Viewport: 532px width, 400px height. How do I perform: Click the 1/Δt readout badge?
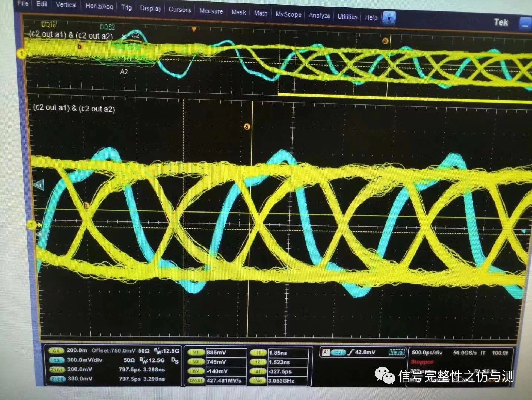259,381
